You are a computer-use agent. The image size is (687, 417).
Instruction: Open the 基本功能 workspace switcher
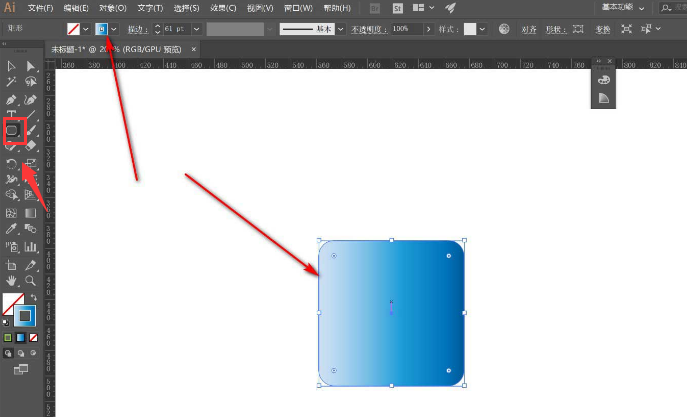click(622, 7)
